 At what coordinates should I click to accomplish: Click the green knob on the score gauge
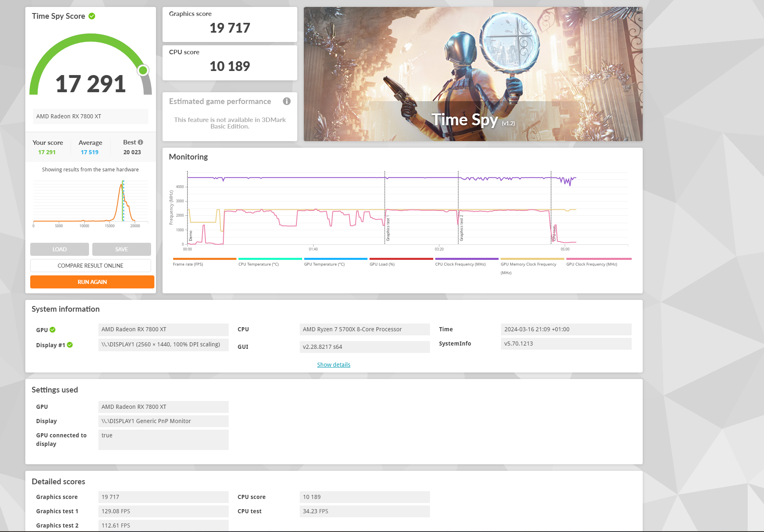tap(143, 70)
